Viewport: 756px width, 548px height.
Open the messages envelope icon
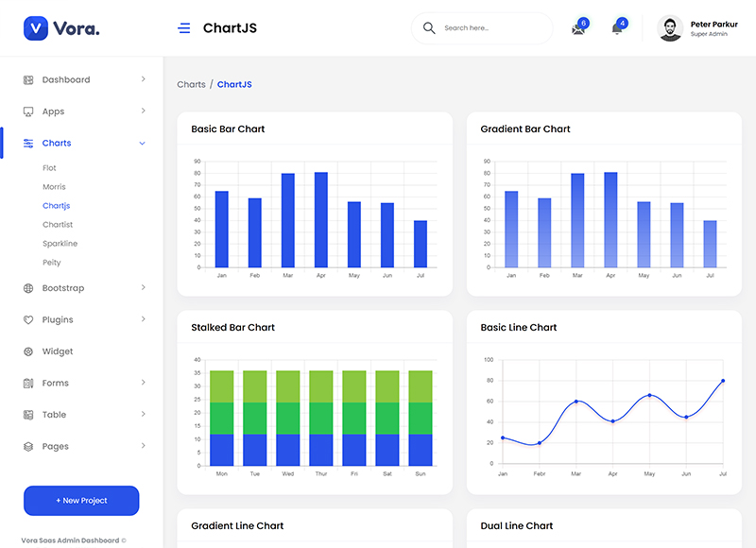(x=578, y=29)
